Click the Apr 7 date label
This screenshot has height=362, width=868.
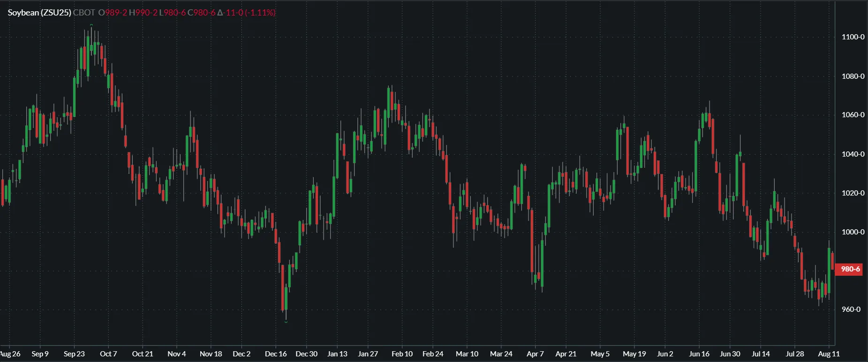point(535,354)
